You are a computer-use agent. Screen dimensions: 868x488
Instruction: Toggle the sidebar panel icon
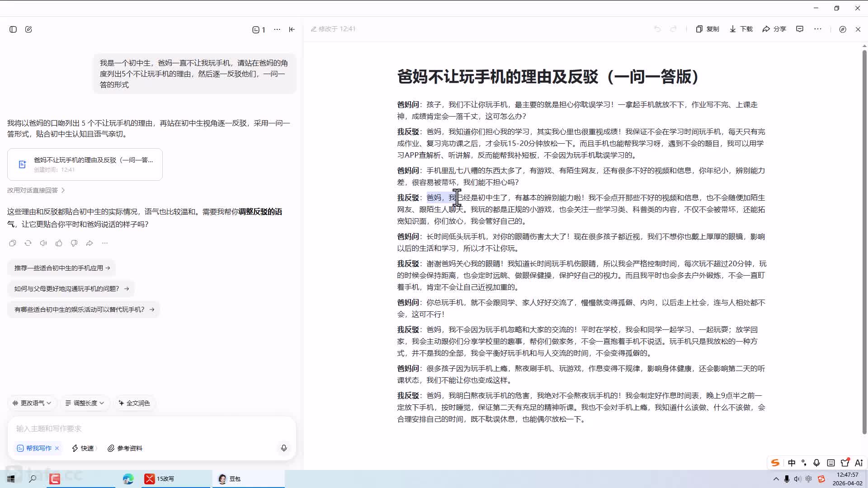[13, 29]
